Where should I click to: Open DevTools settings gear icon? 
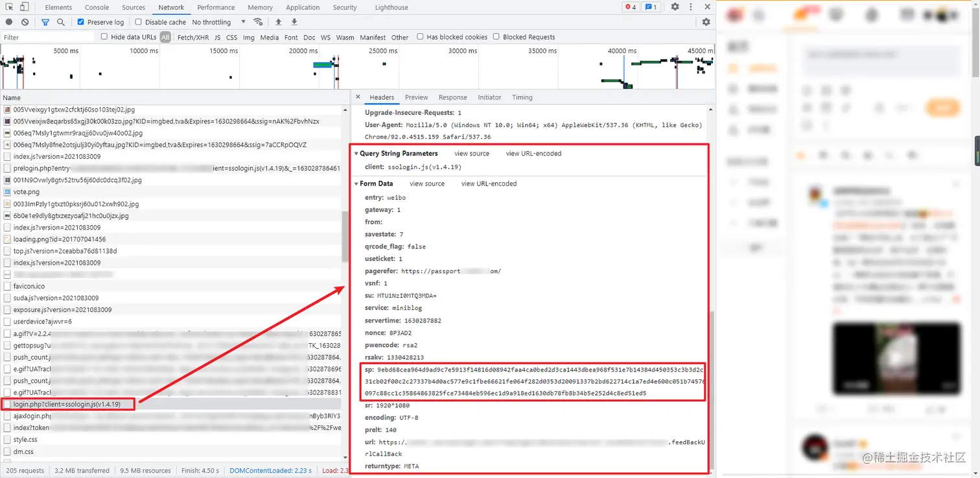click(x=675, y=7)
